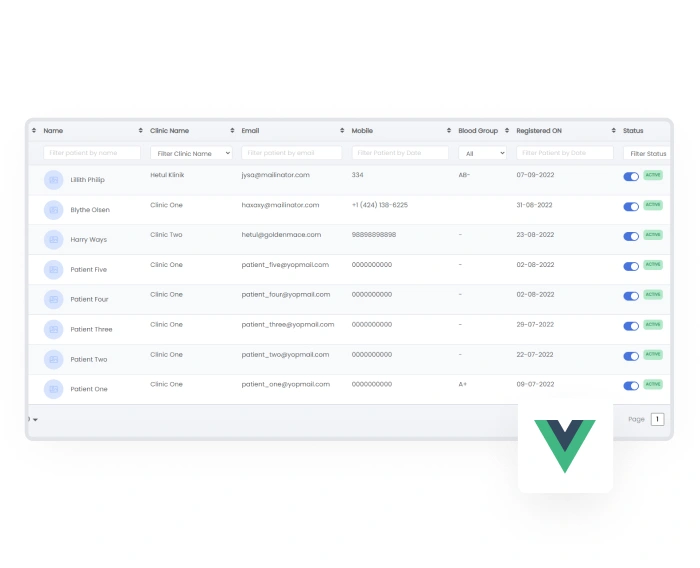Open the Filter Status dropdown
The image size is (700, 568).
point(647,153)
